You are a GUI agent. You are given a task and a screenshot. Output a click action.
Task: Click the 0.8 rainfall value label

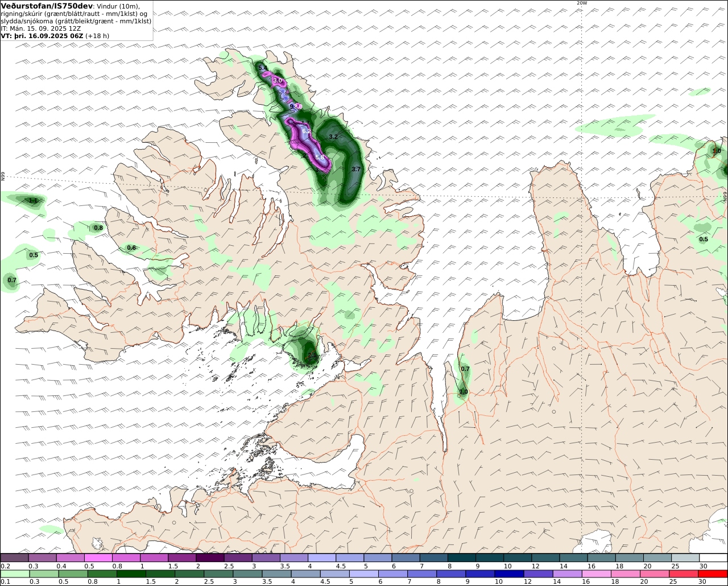coord(98,228)
